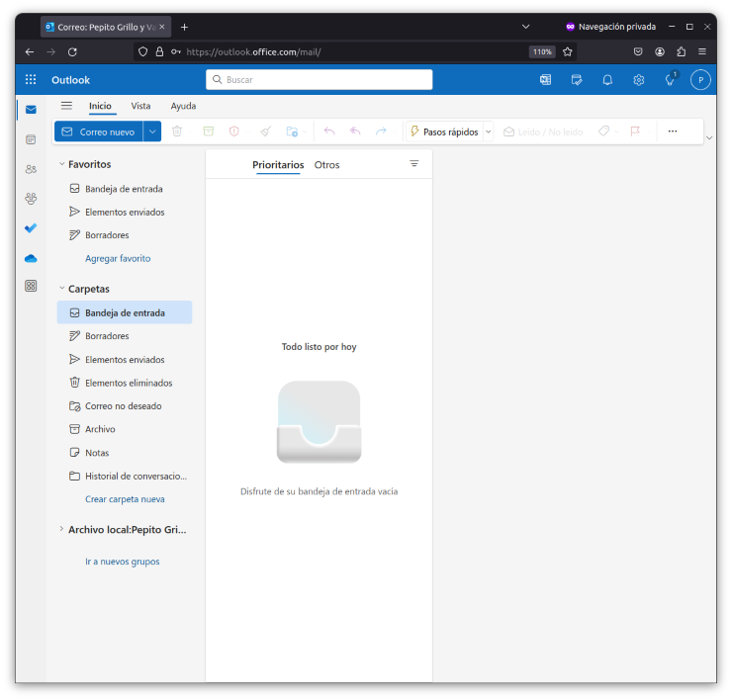Open Historial de conversacio... folder

(x=125, y=476)
